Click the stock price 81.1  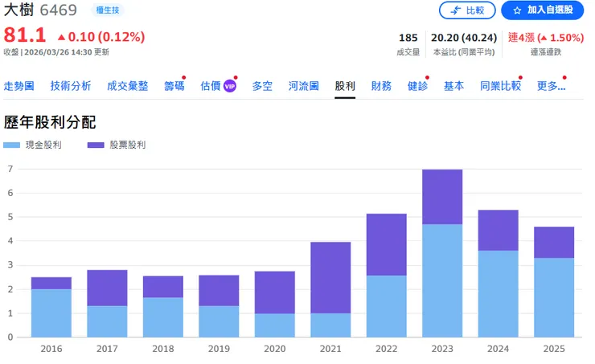pyautogui.click(x=25, y=35)
